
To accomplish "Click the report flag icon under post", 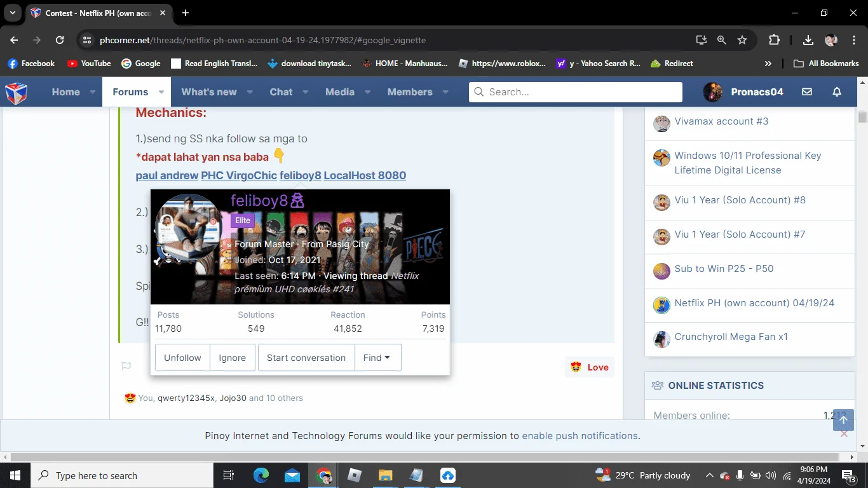I will point(126,366).
